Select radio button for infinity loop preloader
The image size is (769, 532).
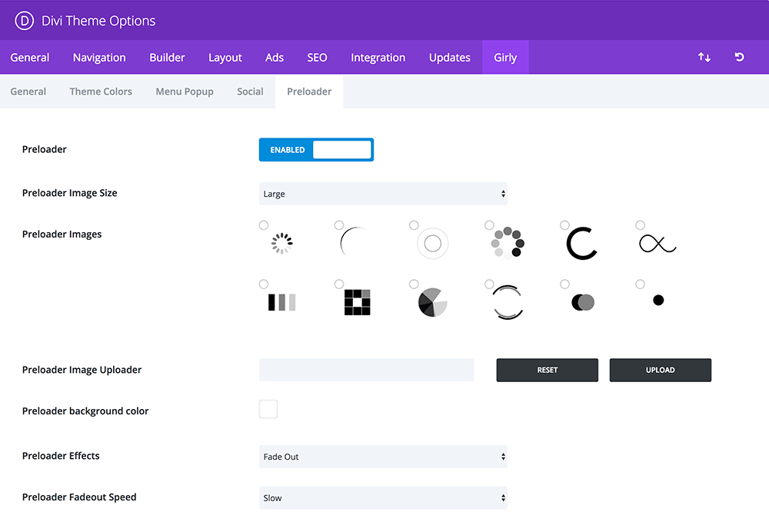[640, 225]
